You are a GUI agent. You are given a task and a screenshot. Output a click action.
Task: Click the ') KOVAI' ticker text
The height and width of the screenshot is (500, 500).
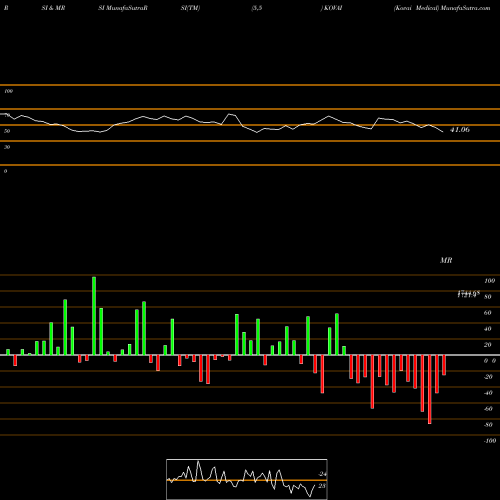(x=331, y=8)
